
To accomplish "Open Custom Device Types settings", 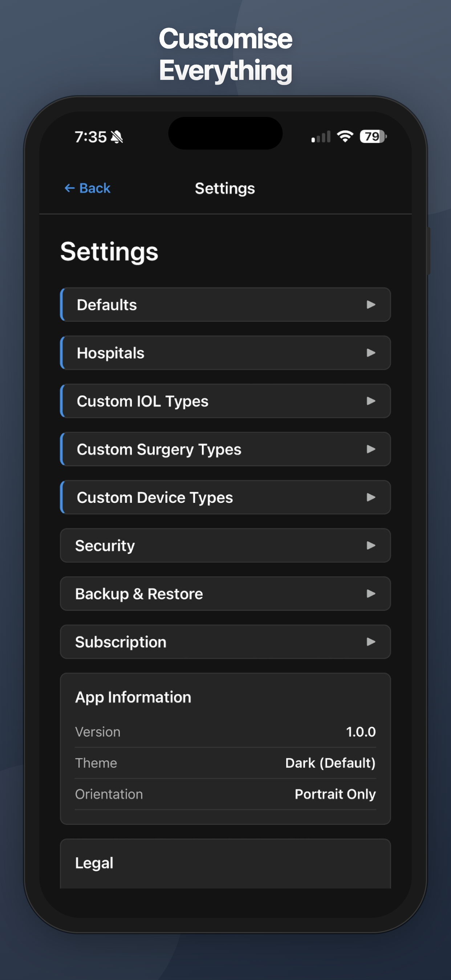I will (x=225, y=497).
